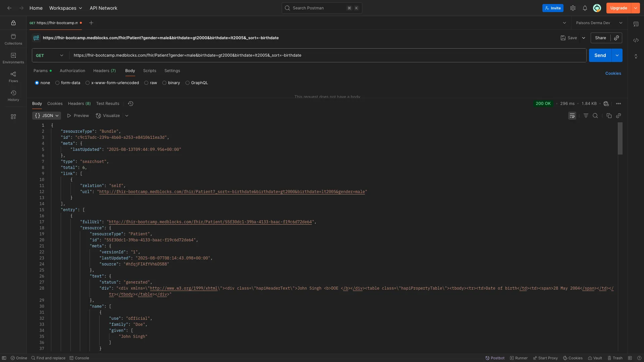Screen dimensions: 644x362
Task: Open the GET method dropdown
Action: [50, 55]
